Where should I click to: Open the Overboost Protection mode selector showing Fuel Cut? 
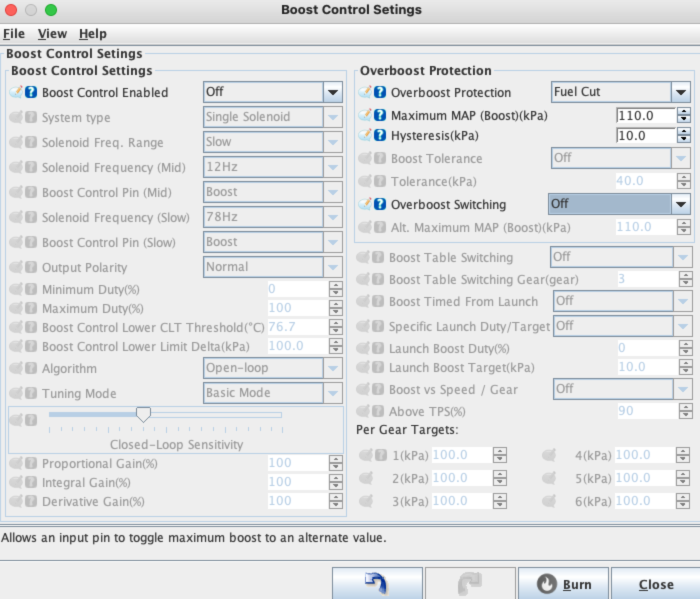point(620,92)
